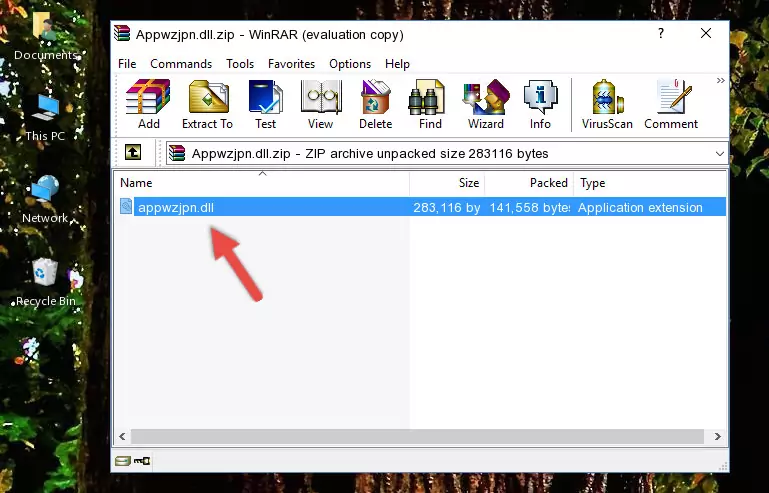Select the Recycle Bin desktop icon
Screen dimensions: 769x493
[x=46, y=282]
